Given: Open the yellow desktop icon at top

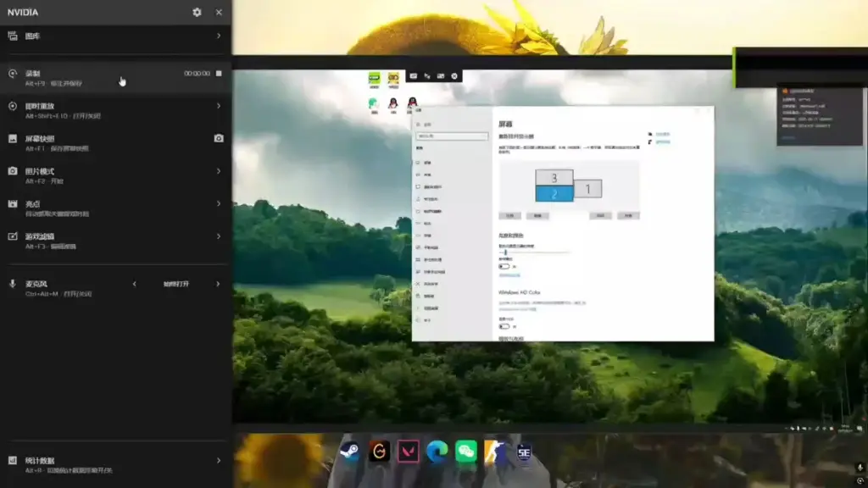Looking at the screenshot, I should pyautogui.click(x=393, y=79).
